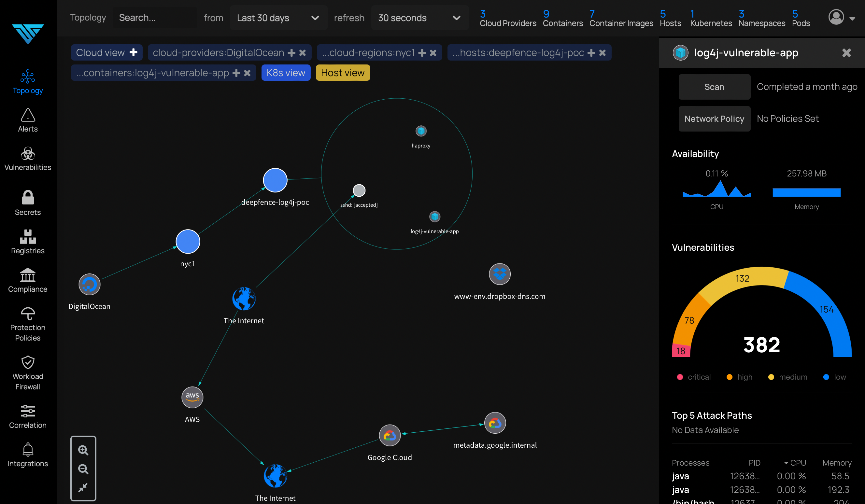Open Vulnerabilities biohazard icon

coord(27,153)
